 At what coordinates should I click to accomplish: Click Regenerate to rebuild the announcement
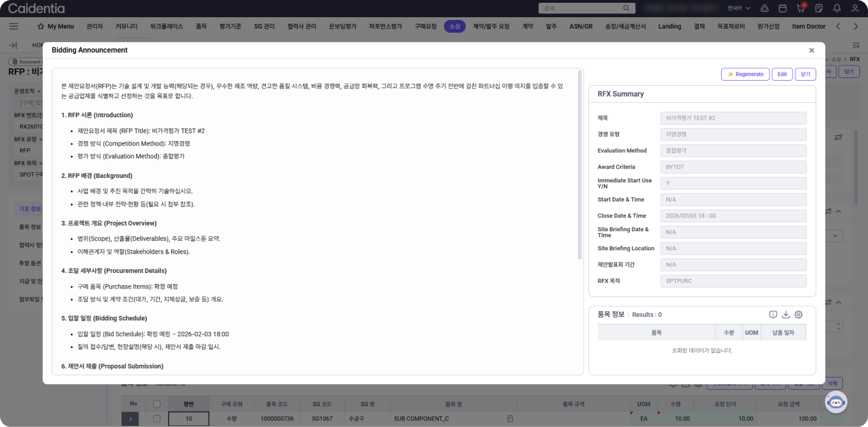coord(745,74)
